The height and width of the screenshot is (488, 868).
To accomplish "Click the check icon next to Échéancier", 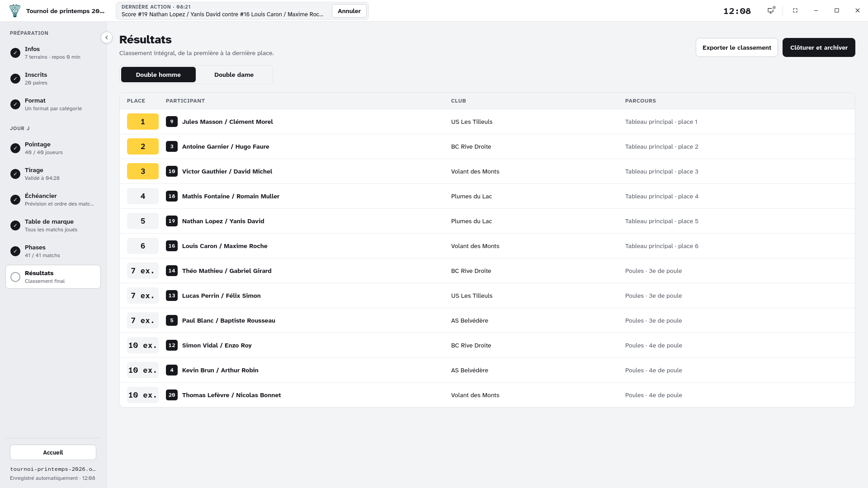I will 15,200.
